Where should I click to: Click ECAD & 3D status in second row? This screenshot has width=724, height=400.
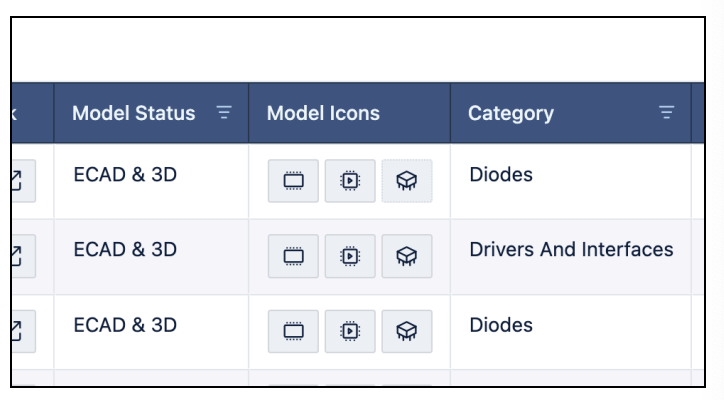coord(125,249)
